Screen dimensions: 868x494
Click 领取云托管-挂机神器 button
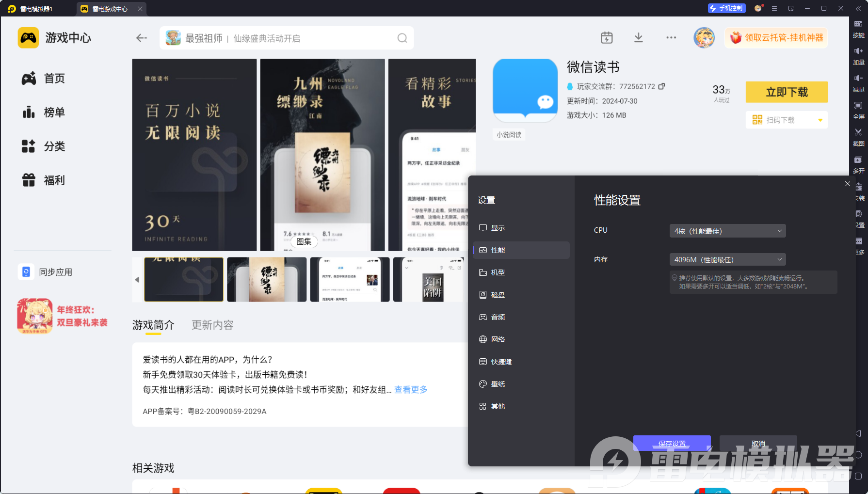776,38
